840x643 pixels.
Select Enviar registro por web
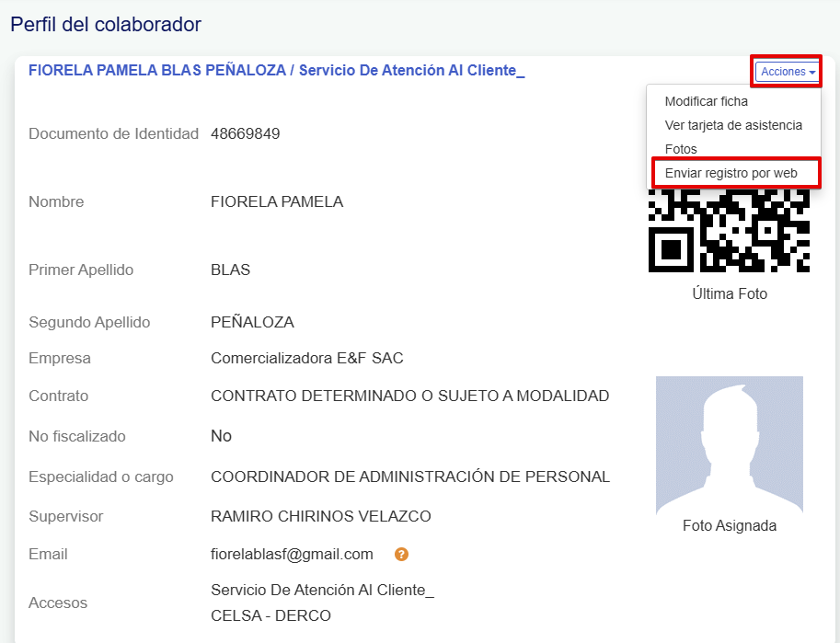coord(731,173)
